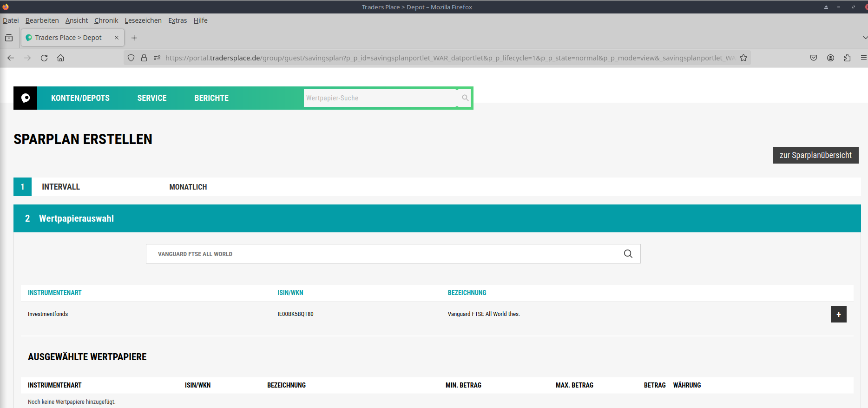Select the ISIN IE00BK5BQT80 cell
Viewport: 868px width, 408px height.
296,314
